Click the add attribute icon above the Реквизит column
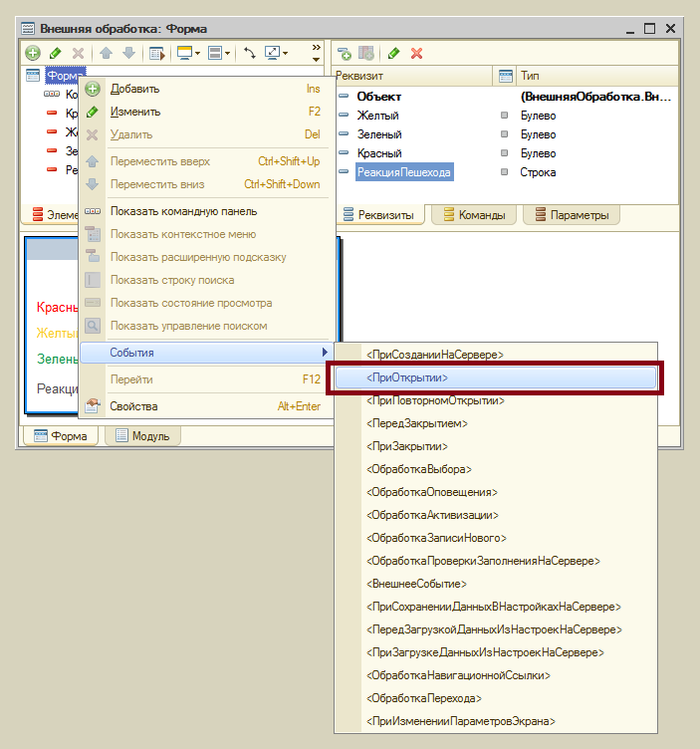Image resolution: width=700 pixels, height=749 pixels. (345, 53)
